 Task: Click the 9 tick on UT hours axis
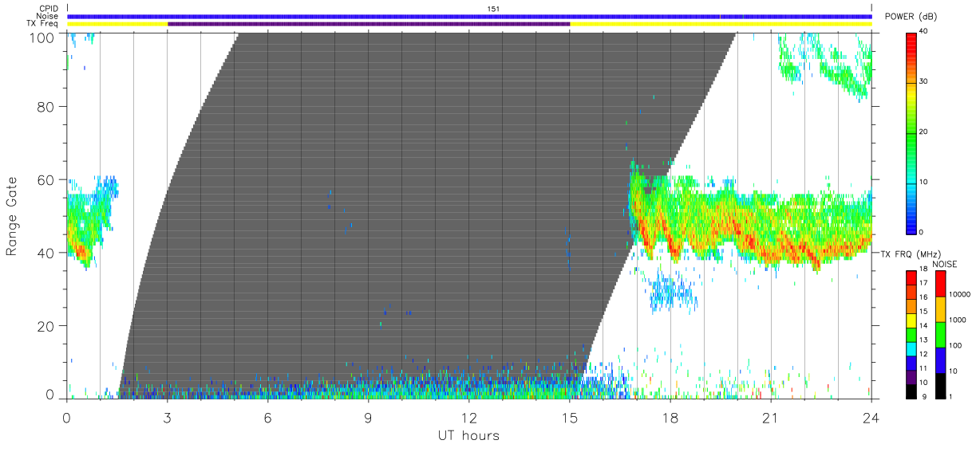click(369, 417)
